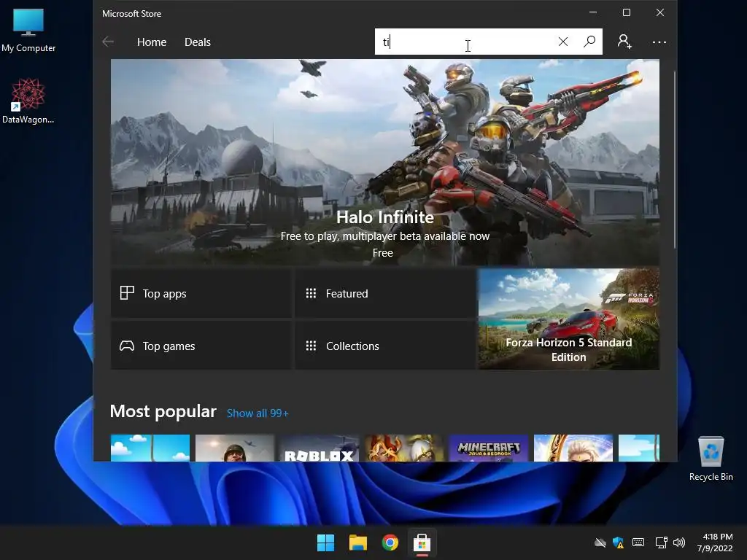The image size is (747, 560).
Task: Open the Windows Start button
Action: coord(326,542)
